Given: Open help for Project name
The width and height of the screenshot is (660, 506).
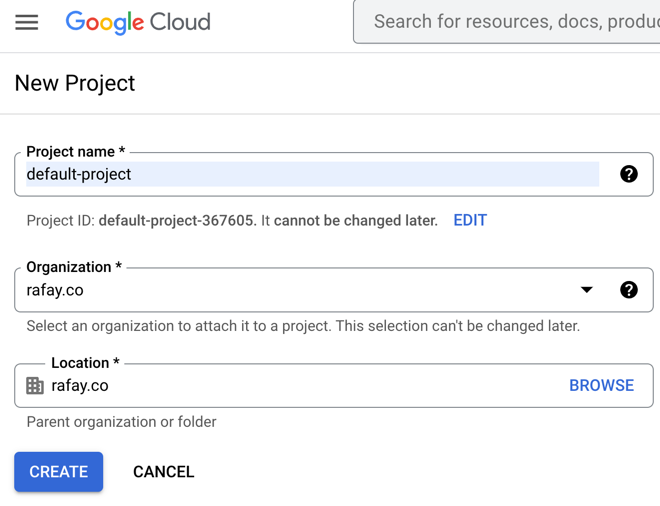Looking at the screenshot, I should coord(629,174).
